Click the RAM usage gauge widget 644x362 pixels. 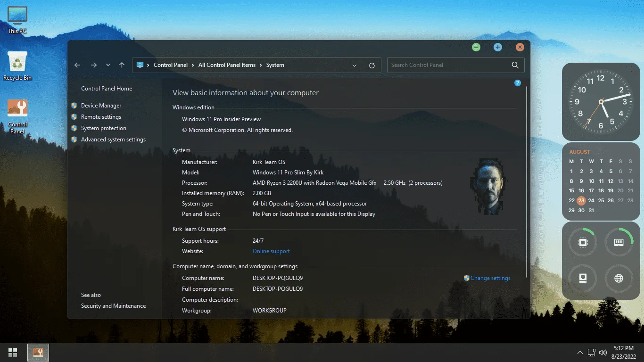tap(619, 243)
